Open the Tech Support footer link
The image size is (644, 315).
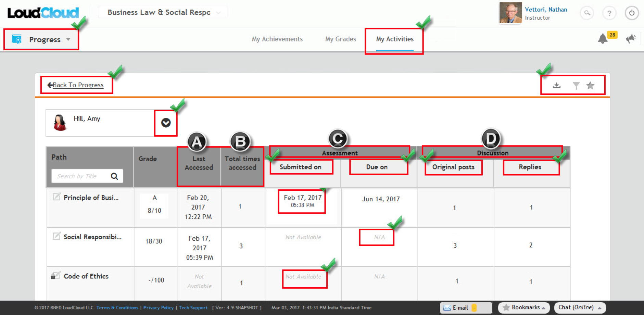(193, 308)
